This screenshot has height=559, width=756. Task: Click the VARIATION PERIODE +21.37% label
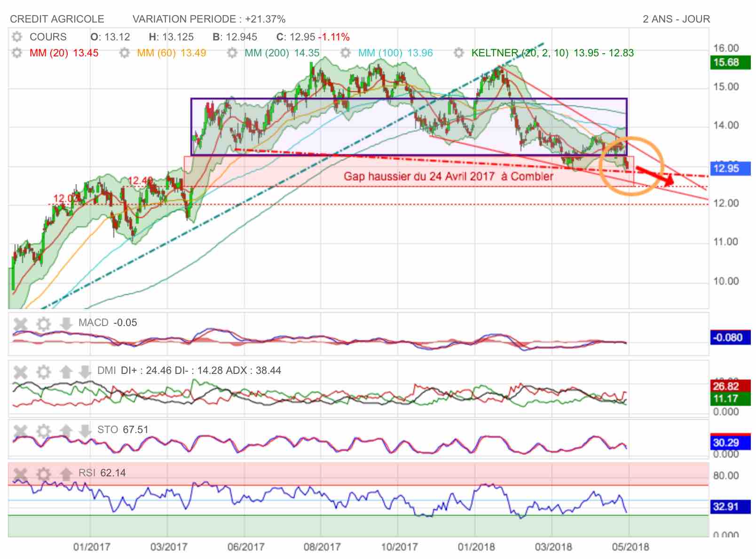click(209, 19)
